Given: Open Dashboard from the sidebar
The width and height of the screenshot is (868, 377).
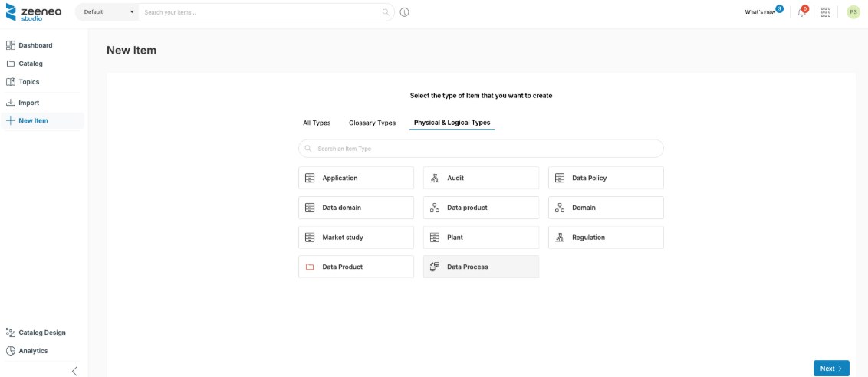Looking at the screenshot, I should (x=35, y=45).
